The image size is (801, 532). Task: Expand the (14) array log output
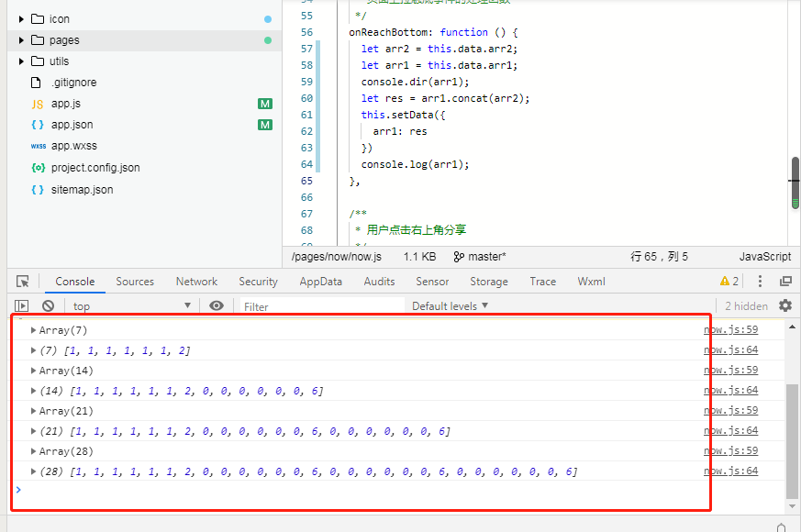pyautogui.click(x=33, y=391)
